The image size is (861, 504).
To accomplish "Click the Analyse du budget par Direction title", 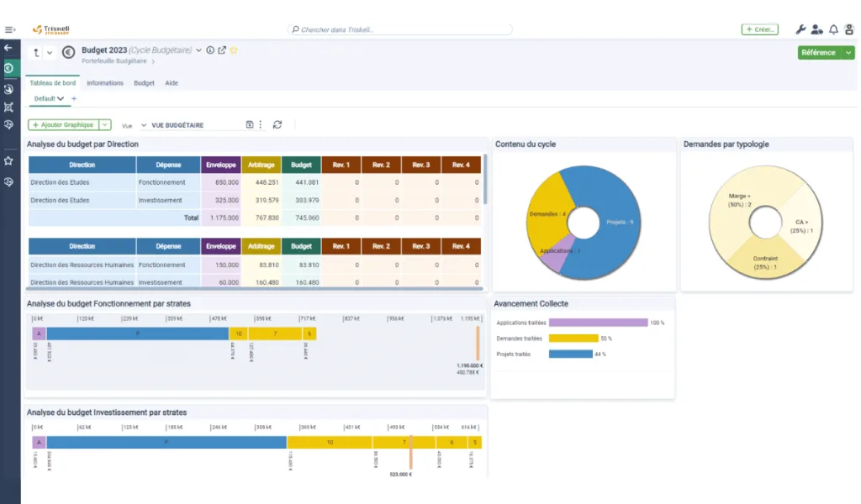I will point(82,144).
